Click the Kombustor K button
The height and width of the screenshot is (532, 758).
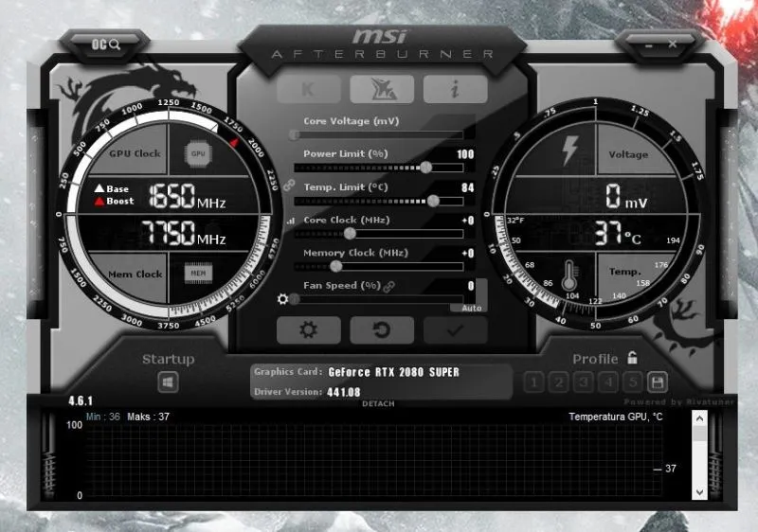(309, 89)
